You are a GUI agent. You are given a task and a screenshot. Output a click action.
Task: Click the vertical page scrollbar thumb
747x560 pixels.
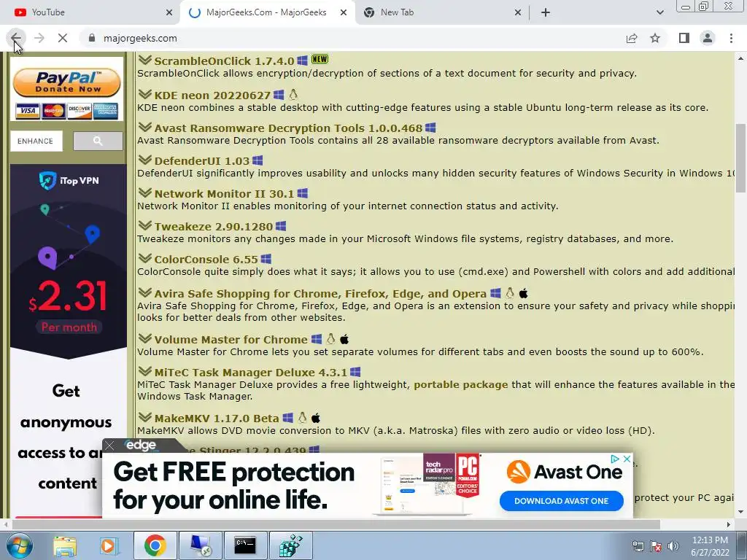(x=740, y=157)
